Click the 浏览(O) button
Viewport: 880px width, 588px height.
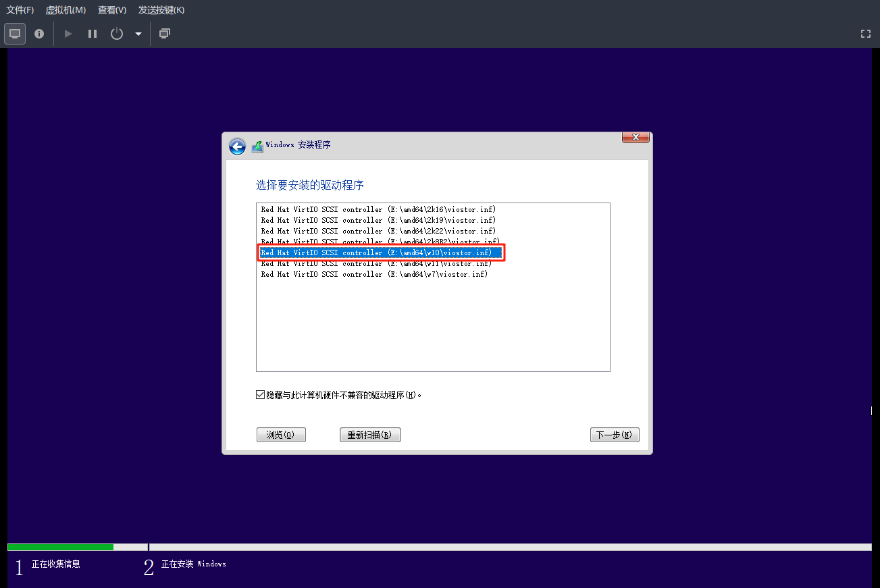pyautogui.click(x=281, y=435)
